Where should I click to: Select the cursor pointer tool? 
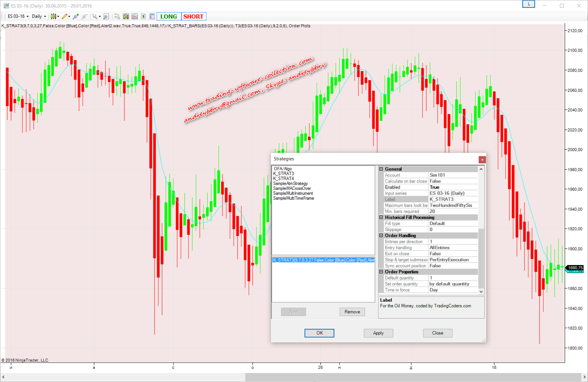(95, 16)
